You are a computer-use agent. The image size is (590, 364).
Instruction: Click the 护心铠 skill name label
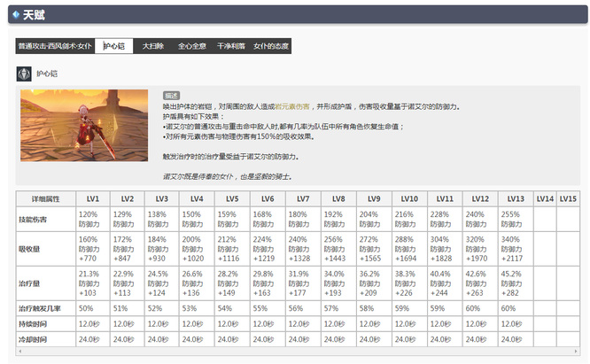pos(47,74)
